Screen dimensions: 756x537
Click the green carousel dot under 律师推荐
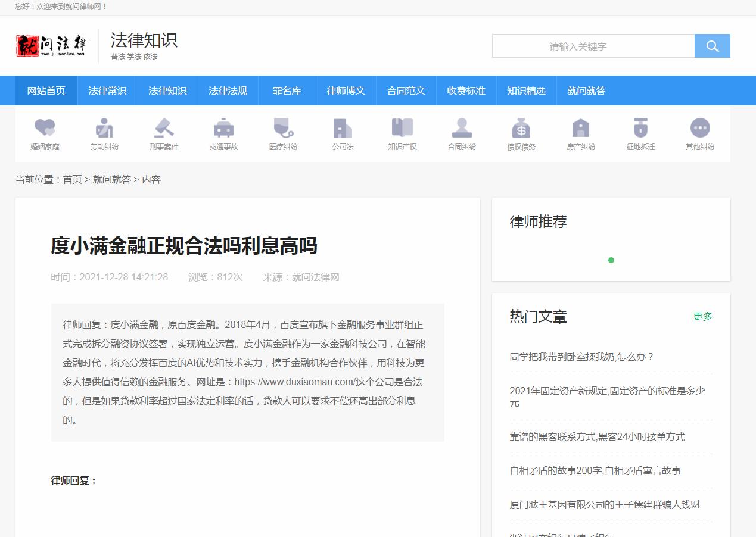(611, 260)
